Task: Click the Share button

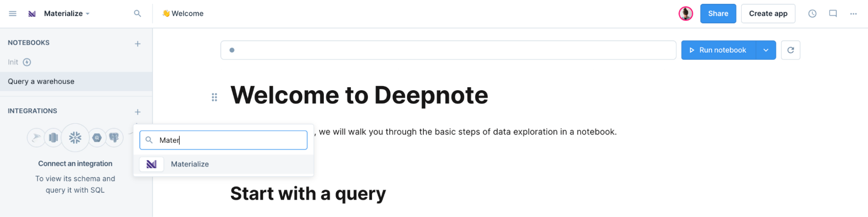Action: click(x=718, y=13)
